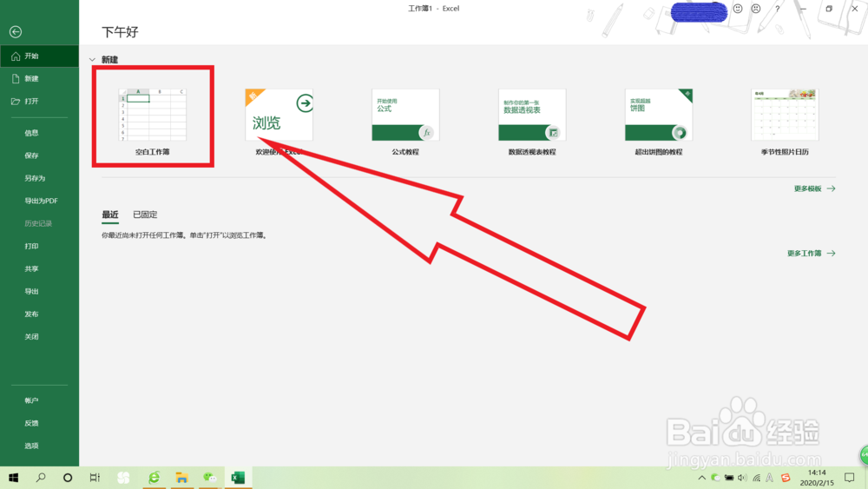Open the 数据透视表教程 template

coord(532,122)
